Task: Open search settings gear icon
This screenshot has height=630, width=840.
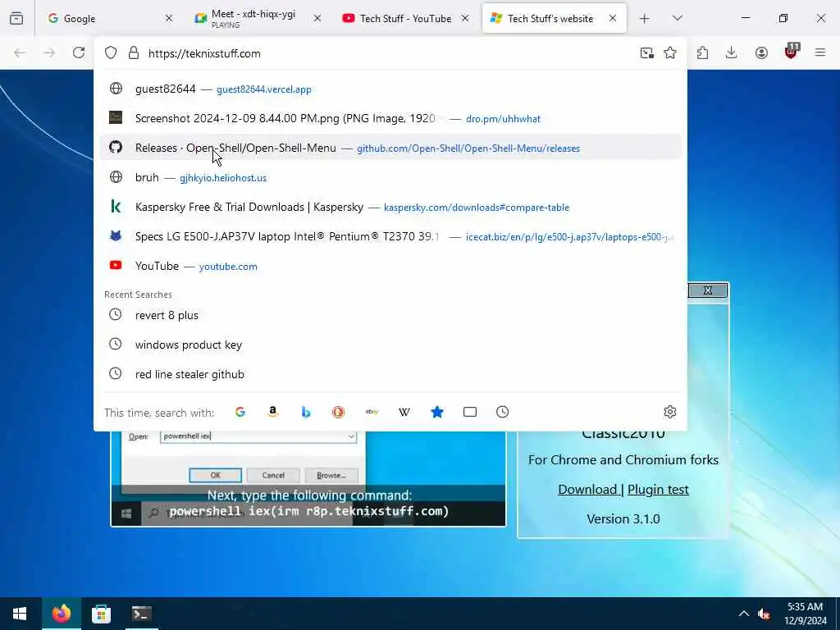Action: point(669,412)
